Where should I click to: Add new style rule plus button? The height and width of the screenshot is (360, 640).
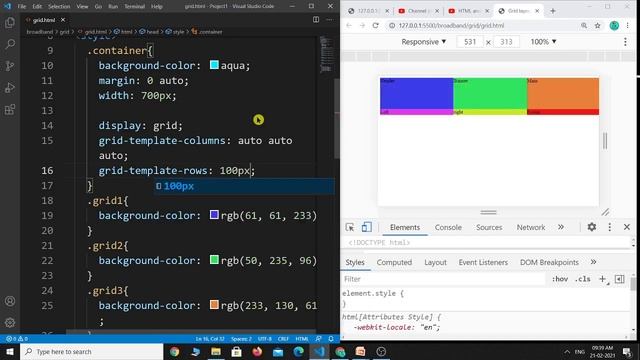click(x=602, y=279)
